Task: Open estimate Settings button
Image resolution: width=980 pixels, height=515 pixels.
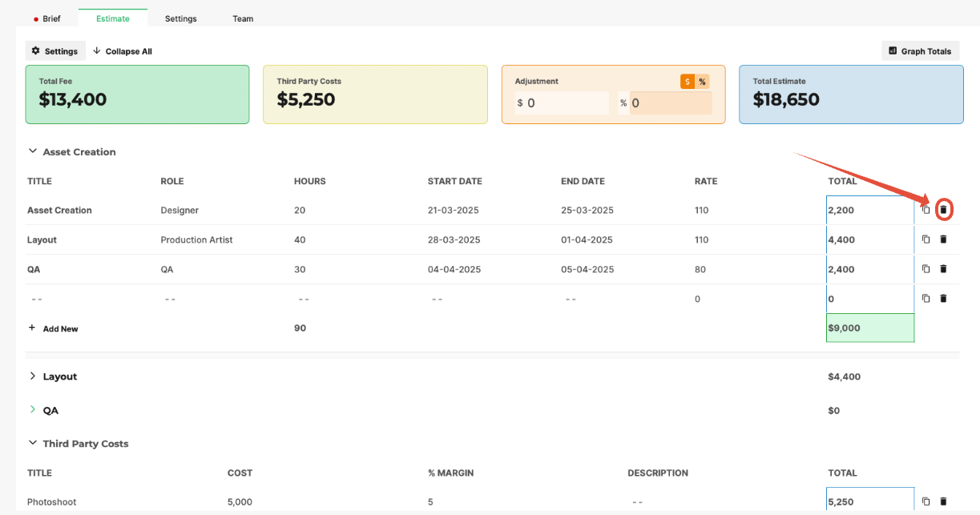Action: [55, 50]
